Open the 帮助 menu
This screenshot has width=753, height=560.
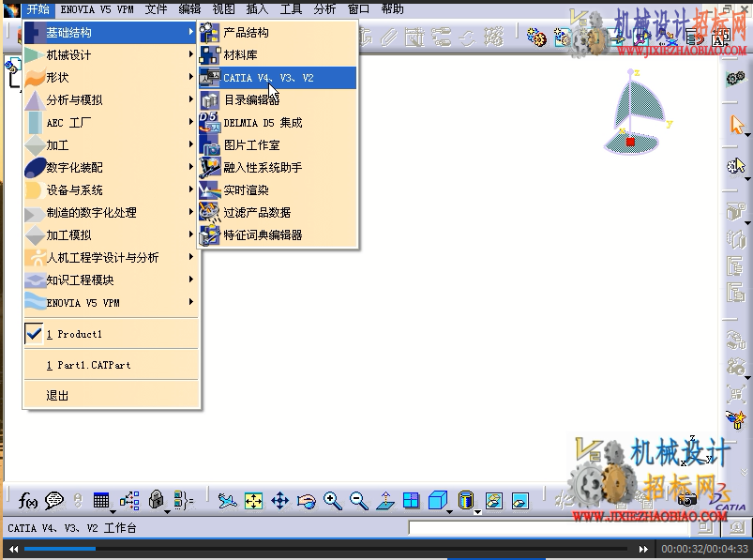point(392,9)
